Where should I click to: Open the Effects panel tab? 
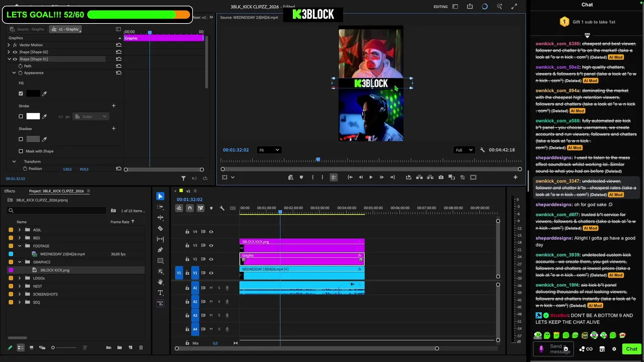[10, 191]
